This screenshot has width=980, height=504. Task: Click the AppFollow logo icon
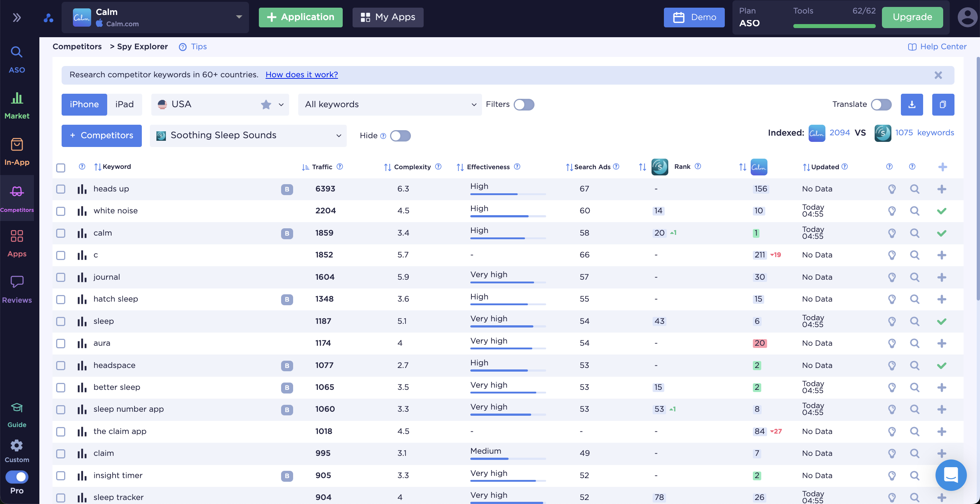point(48,18)
